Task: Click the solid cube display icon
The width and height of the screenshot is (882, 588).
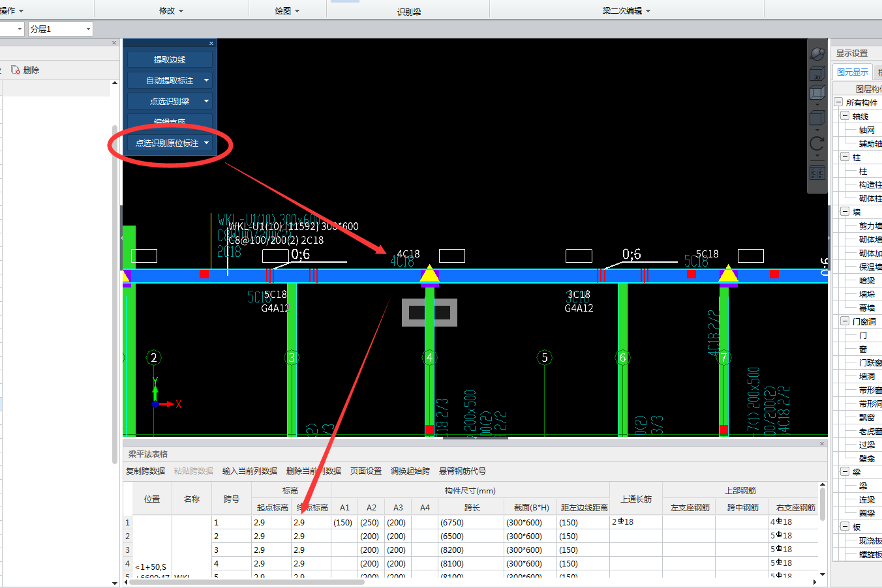Action: pyautogui.click(x=817, y=118)
